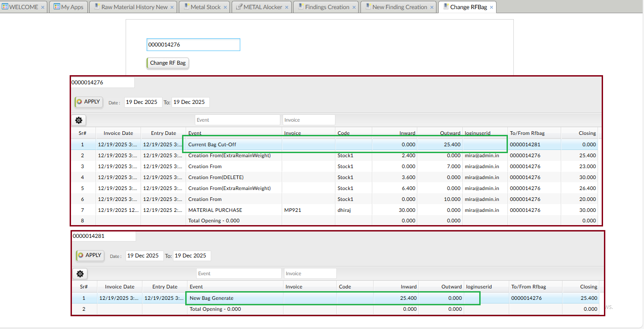The height and width of the screenshot is (329, 644).
Task: Close the Metal Stock tab
Action: click(225, 7)
